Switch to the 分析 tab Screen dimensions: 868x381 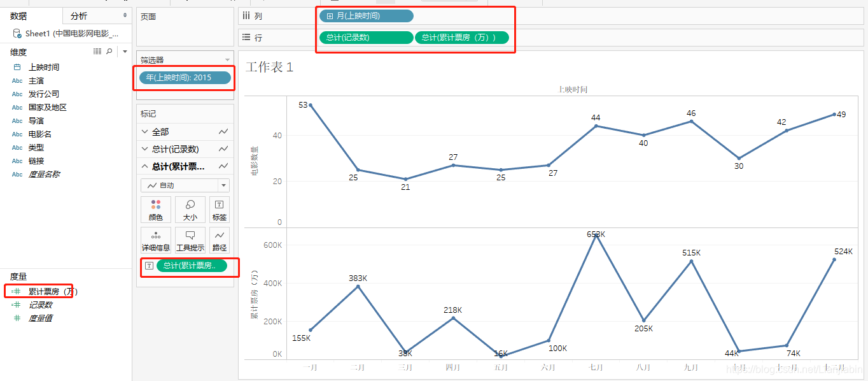click(x=79, y=16)
